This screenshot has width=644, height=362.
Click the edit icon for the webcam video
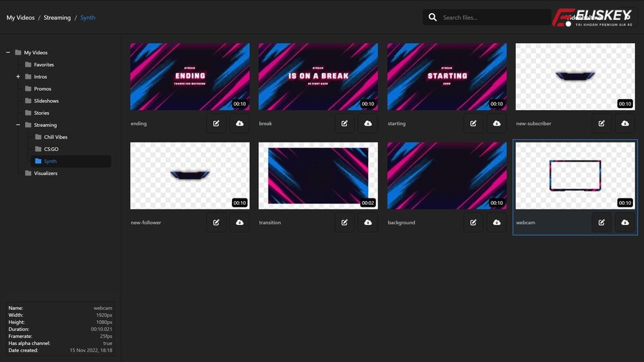coord(601,222)
